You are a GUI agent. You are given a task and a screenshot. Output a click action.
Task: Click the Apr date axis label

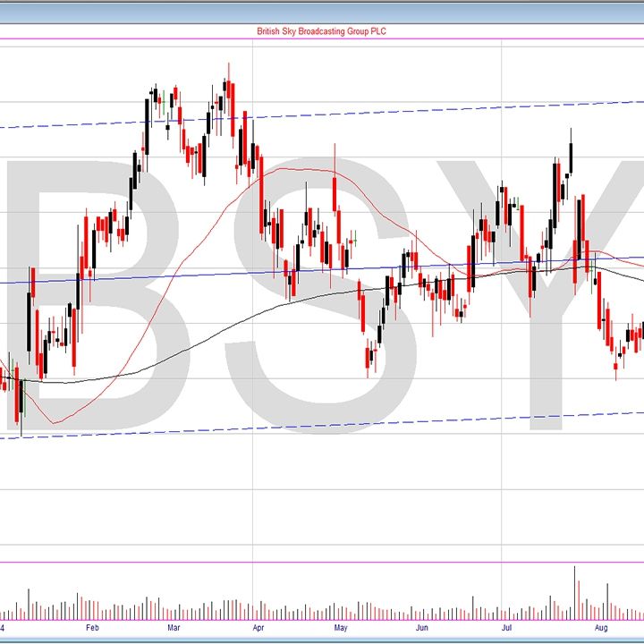pos(258,629)
